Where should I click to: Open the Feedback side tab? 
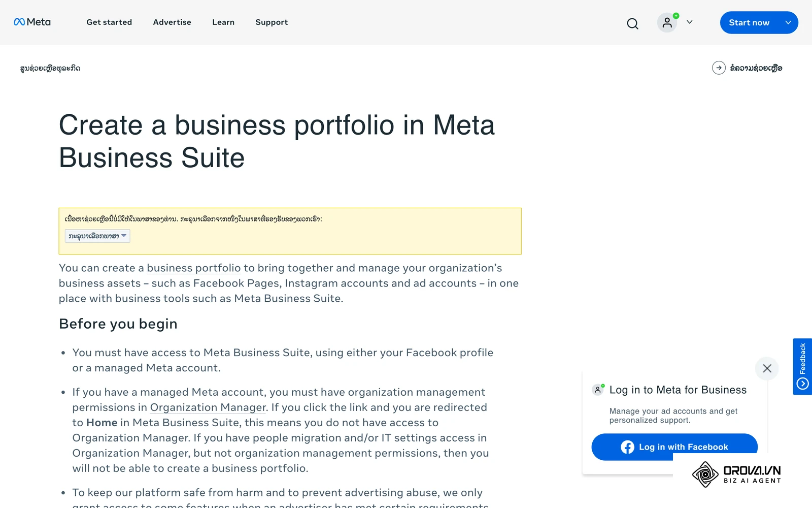click(x=802, y=366)
